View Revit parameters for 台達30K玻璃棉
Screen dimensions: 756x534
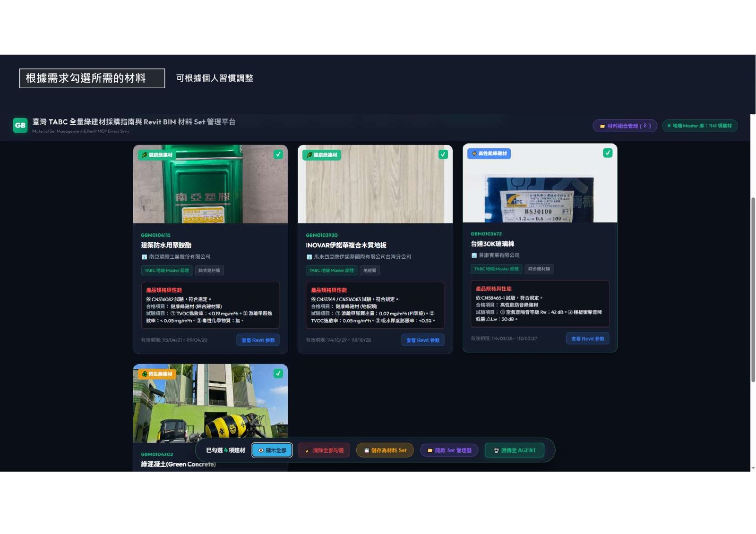coord(588,339)
